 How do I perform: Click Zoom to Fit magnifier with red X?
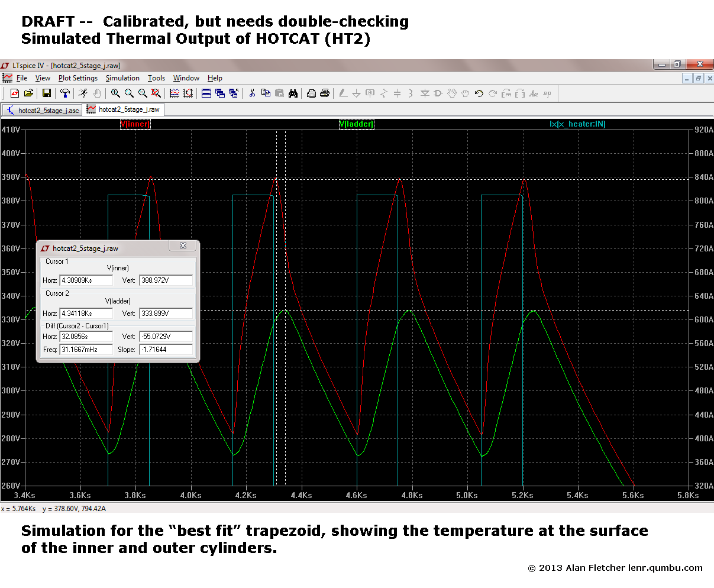[156, 93]
